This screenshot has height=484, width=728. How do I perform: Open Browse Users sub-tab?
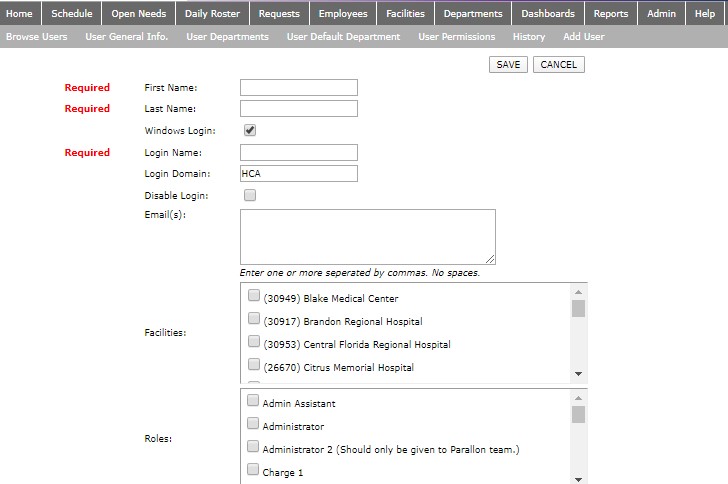(x=36, y=37)
